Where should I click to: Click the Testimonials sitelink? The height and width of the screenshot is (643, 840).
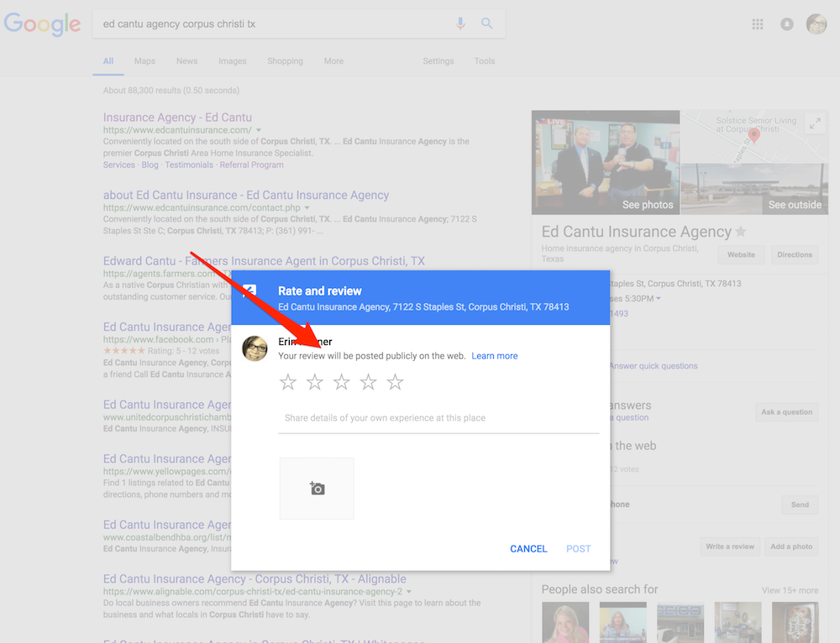click(x=188, y=165)
